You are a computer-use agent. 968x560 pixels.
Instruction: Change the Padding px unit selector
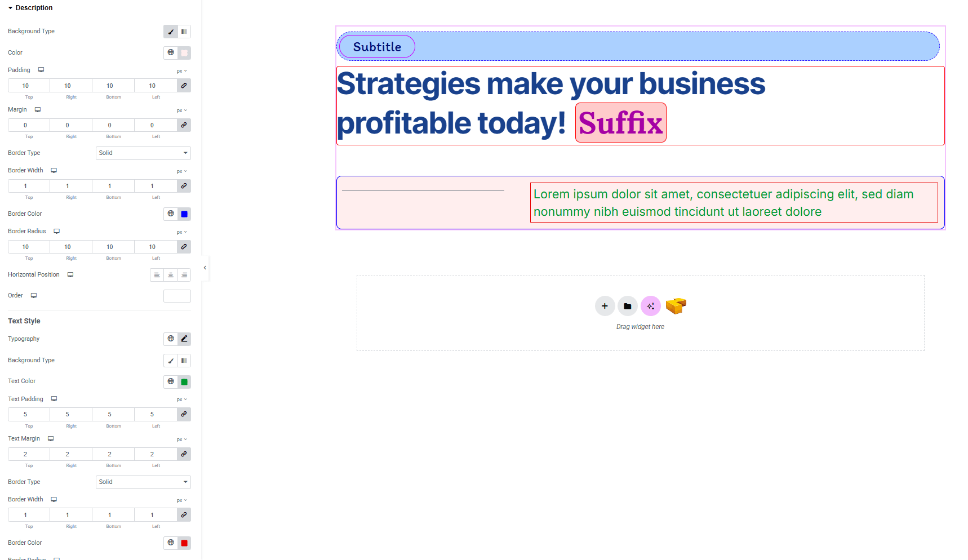point(181,71)
